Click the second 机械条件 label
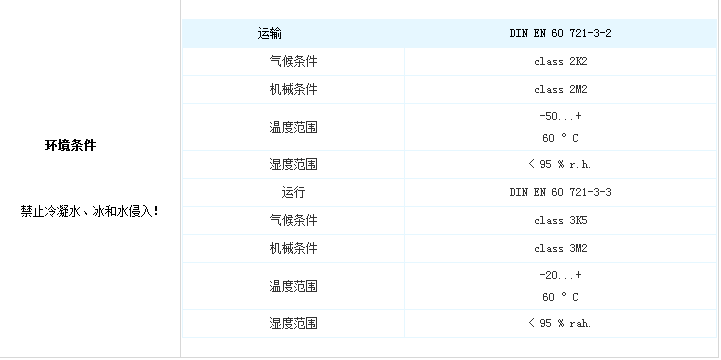The width and height of the screenshot is (721, 360). tap(293, 248)
